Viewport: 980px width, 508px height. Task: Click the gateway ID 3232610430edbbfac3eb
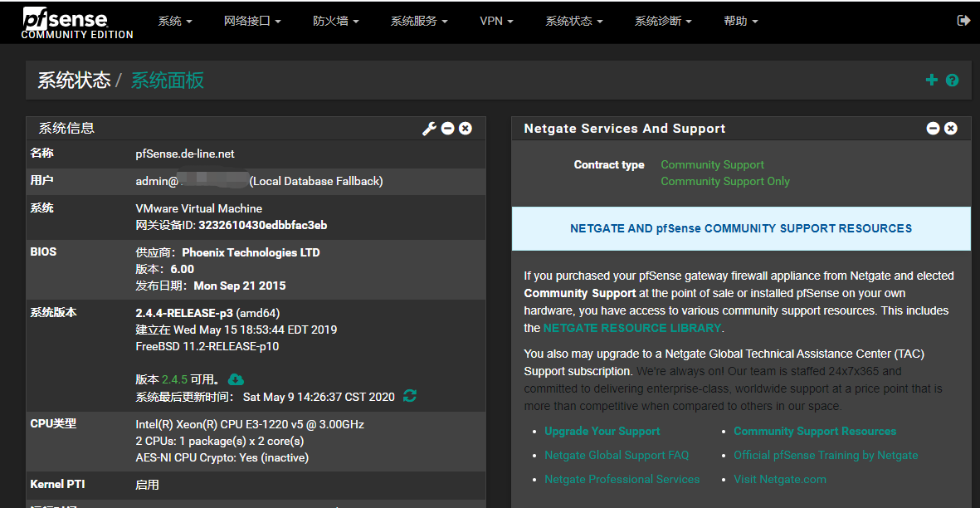coord(262,225)
